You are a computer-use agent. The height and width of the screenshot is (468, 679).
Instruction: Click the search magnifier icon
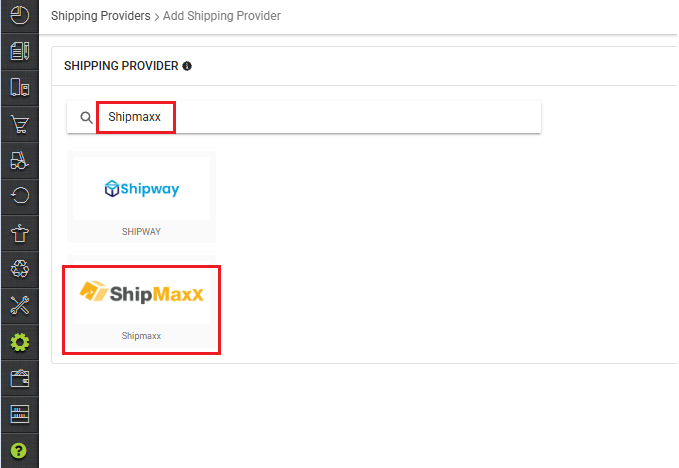(86, 118)
